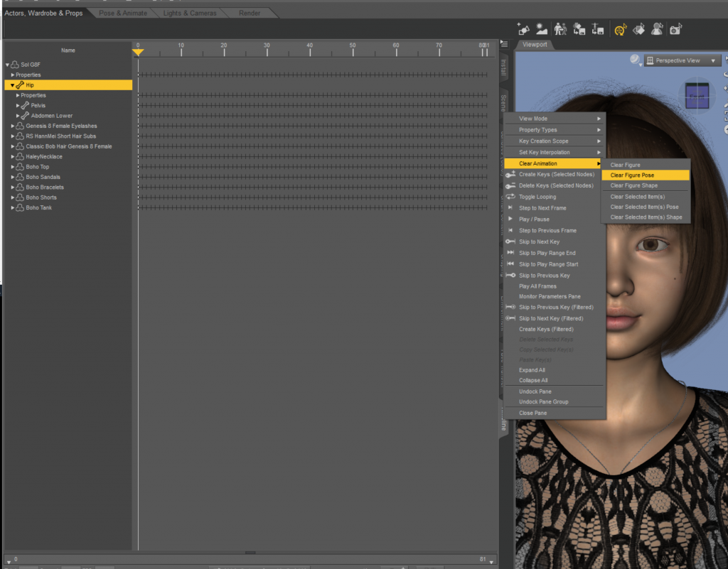Click the yellow playhead marker at frame 0
This screenshot has width=728, height=569.
tap(138, 52)
